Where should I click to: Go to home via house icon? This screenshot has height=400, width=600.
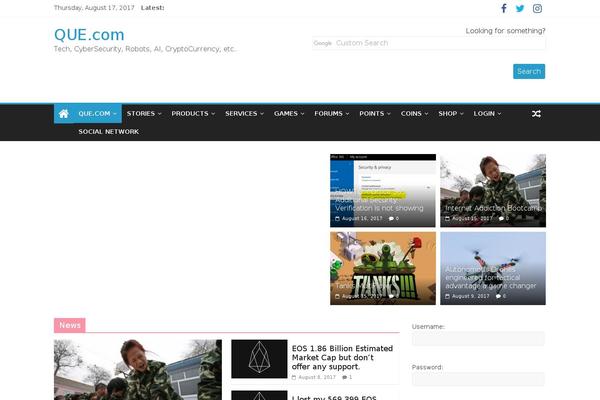[64, 114]
